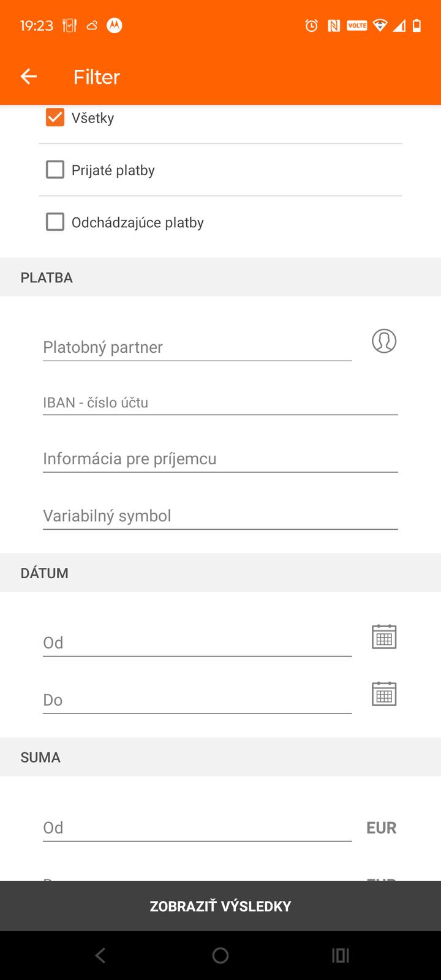Open Android recent apps button
441x980 pixels.
pyautogui.click(x=341, y=956)
